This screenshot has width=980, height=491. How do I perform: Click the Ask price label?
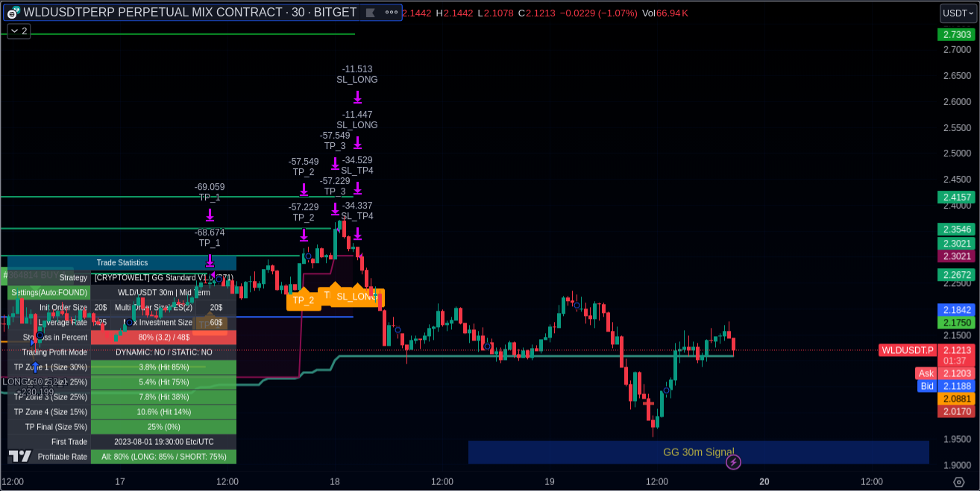(x=926, y=373)
